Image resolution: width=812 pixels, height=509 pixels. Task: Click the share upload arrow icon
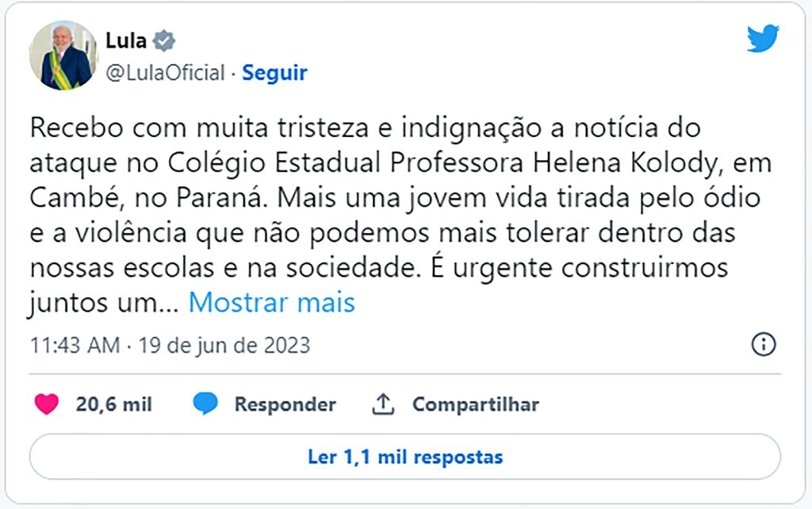click(x=383, y=404)
